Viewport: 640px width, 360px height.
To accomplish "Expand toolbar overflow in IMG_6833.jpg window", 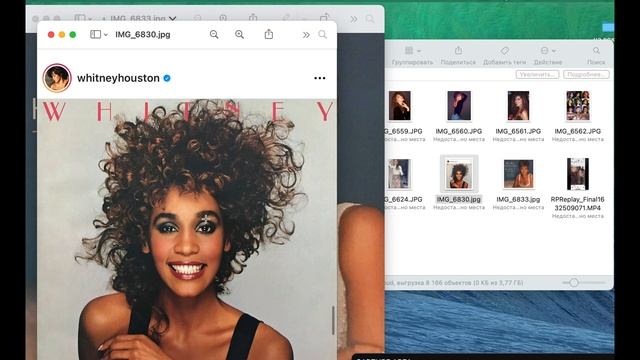I will [x=353, y=19].
